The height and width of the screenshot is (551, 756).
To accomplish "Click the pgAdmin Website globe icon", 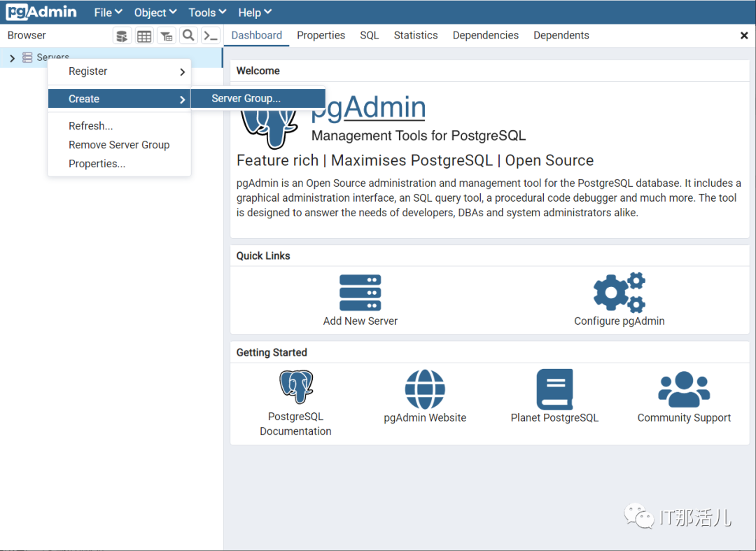I will tap(425, 389).
